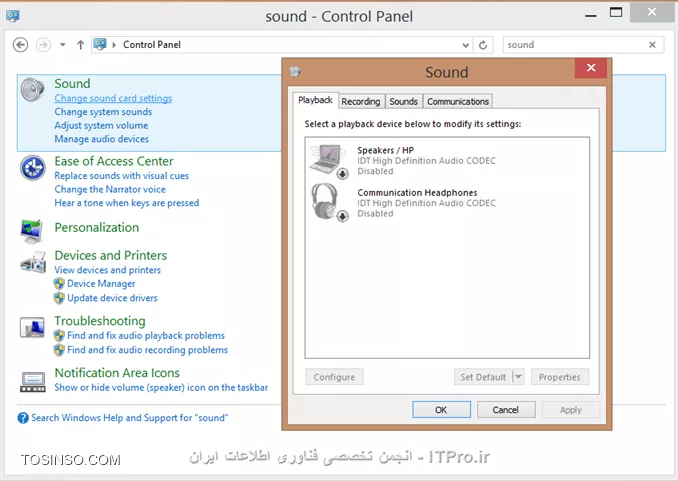678x481 pixels.
Task: Clear the search box with the X
Action: [x=652, y=45]
